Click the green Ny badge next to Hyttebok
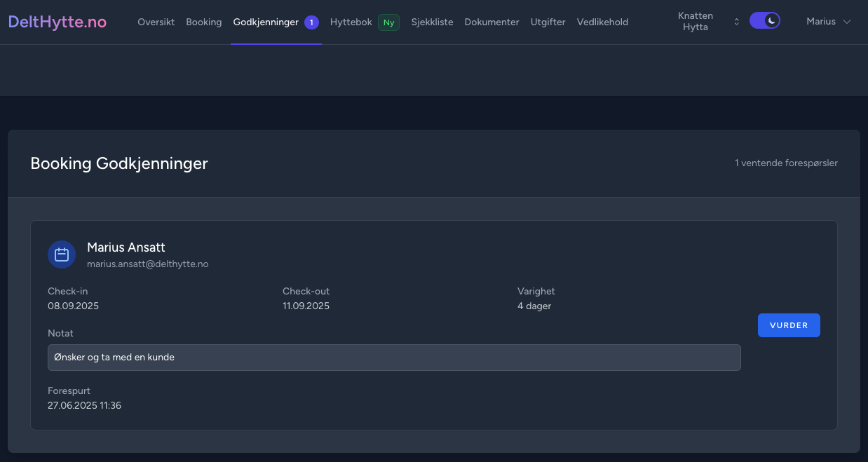 389,22
